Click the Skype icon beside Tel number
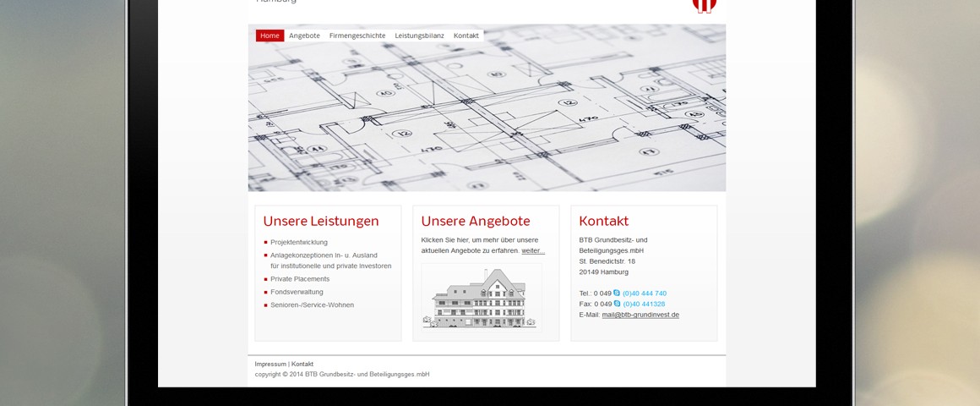The height and width of the screenshot is (406, 980). tap(617, 293)
